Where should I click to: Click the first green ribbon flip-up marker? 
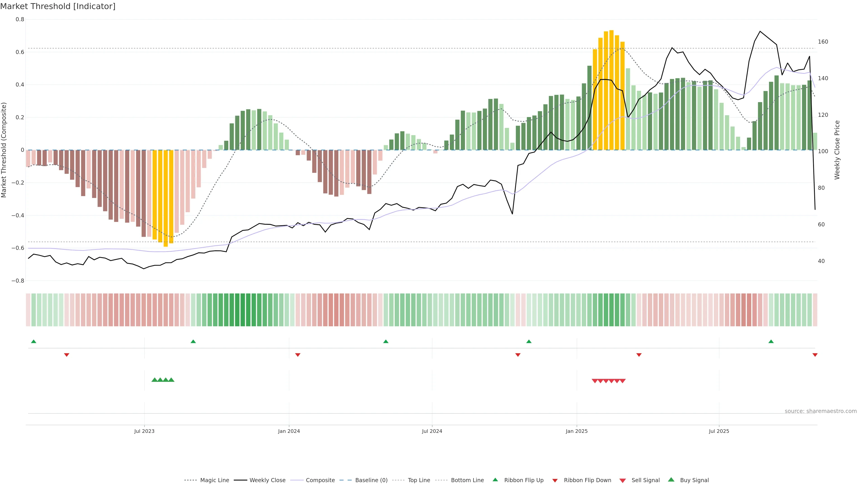tap(34, 342)
